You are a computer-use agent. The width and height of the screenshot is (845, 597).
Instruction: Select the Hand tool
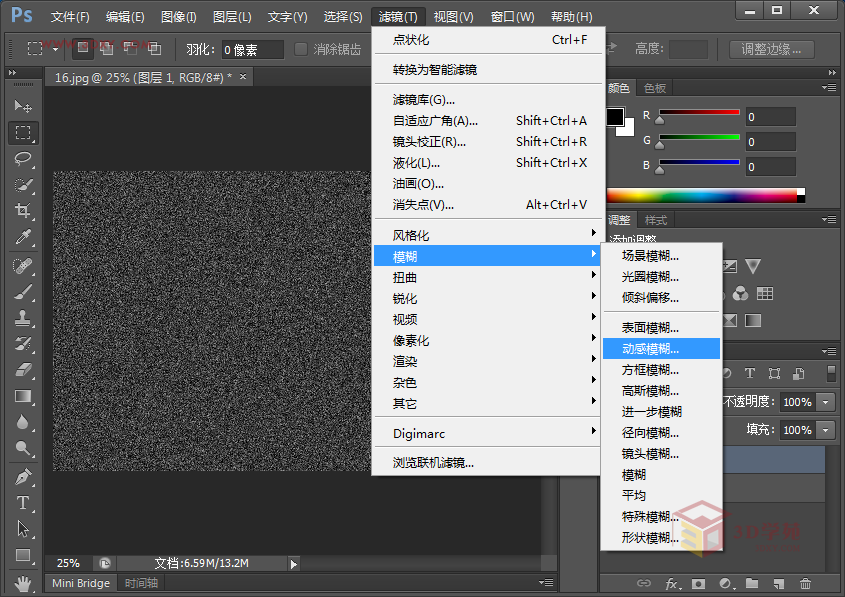click(x=23, y=584)
